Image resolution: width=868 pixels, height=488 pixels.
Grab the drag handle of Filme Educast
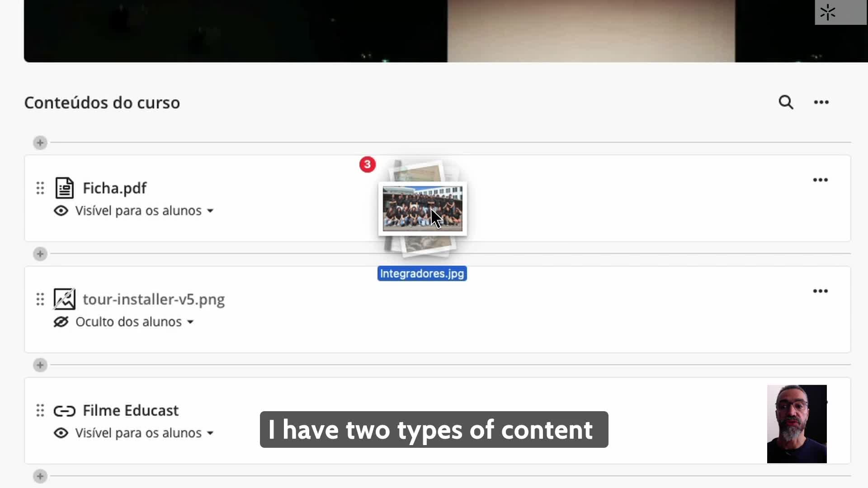(x=40, y=410)
